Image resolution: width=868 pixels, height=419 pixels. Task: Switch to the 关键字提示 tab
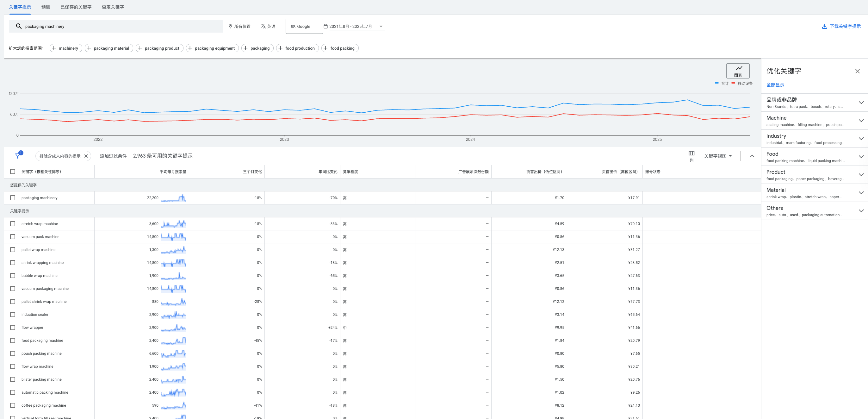[20, 7]
